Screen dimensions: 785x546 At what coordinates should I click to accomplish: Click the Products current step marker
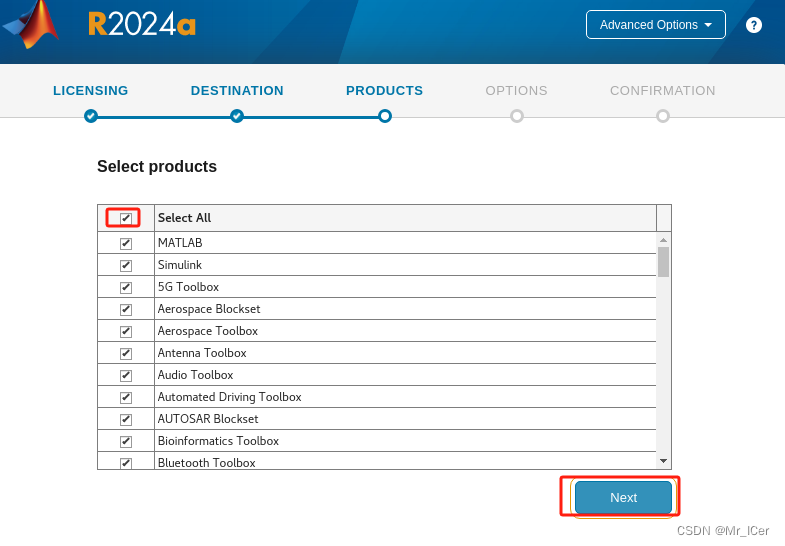click(x=384, y=116)
